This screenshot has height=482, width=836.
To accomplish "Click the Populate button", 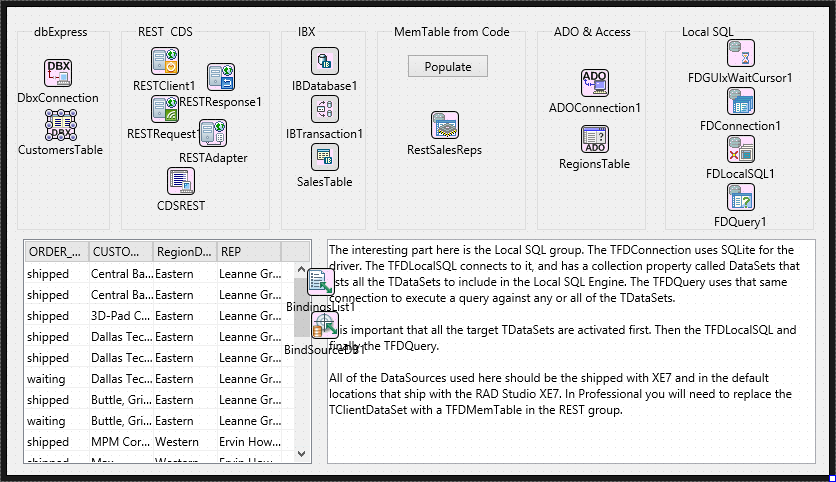I will pyautogui.click(x=448, y=67).
